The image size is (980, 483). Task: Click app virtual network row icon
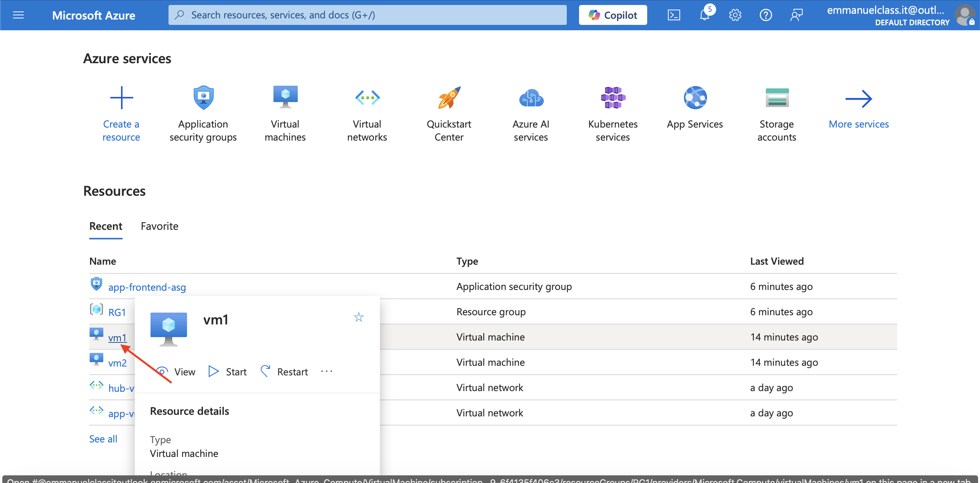(x=97, y=410)
